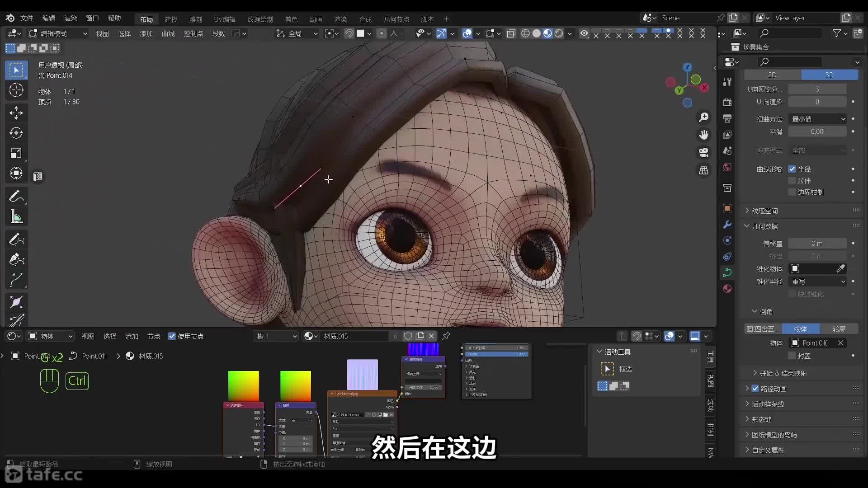Viewport: 868px width, 488px height.
Task: Click the viewport zoom magnifier icon
Action: click(x=704, y=117)
